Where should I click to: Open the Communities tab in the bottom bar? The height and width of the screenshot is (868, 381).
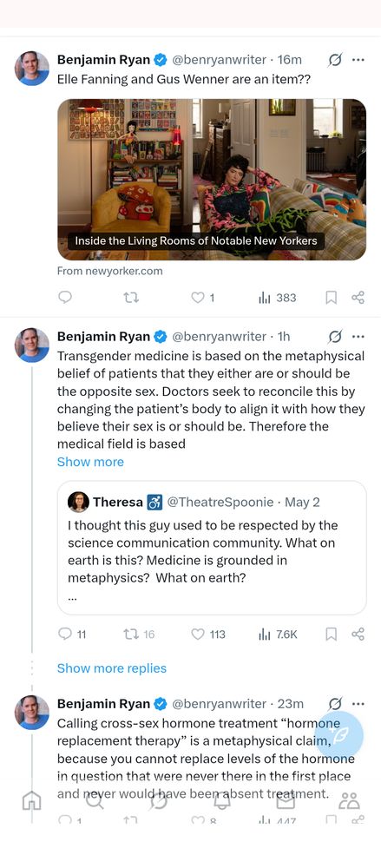tap(349, 800)
